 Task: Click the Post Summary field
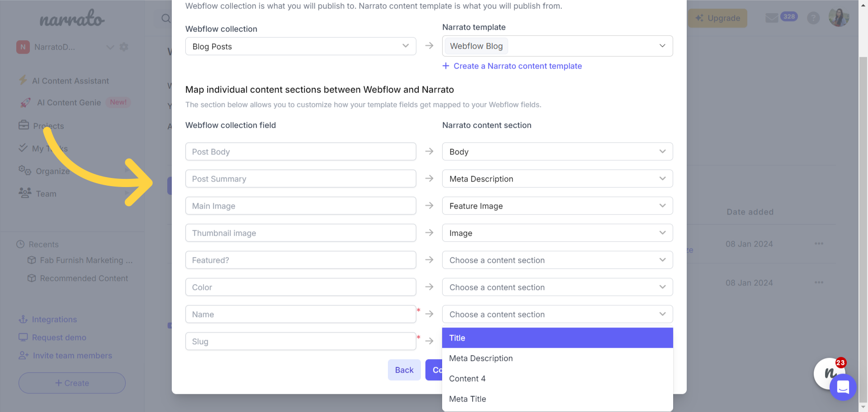[301, 179]
